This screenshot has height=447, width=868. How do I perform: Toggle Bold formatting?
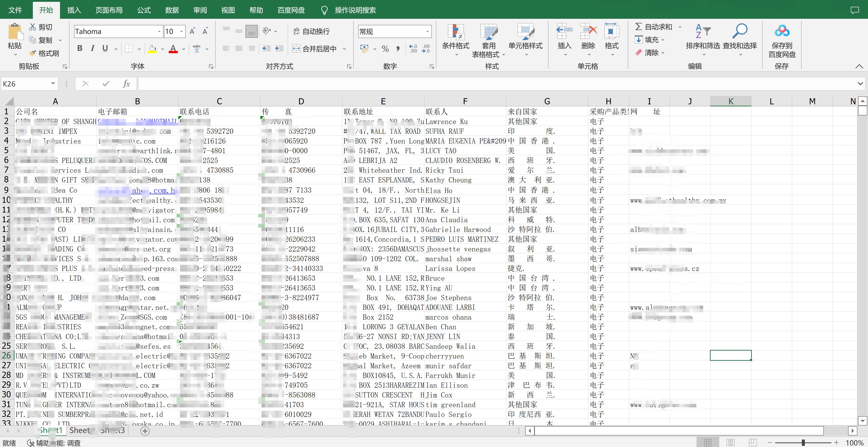click(80, 48)
